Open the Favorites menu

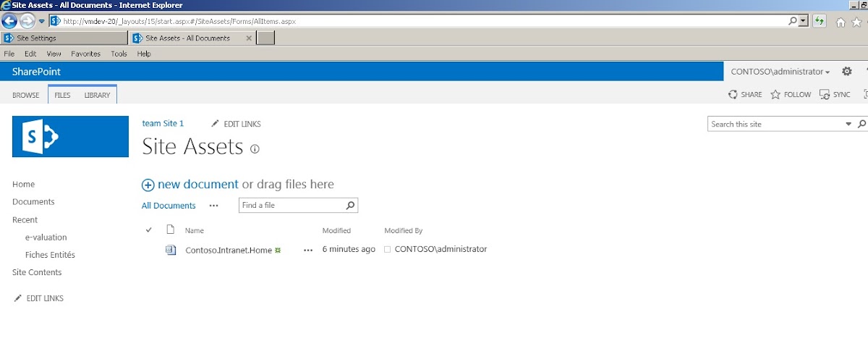tap(86, 54)
